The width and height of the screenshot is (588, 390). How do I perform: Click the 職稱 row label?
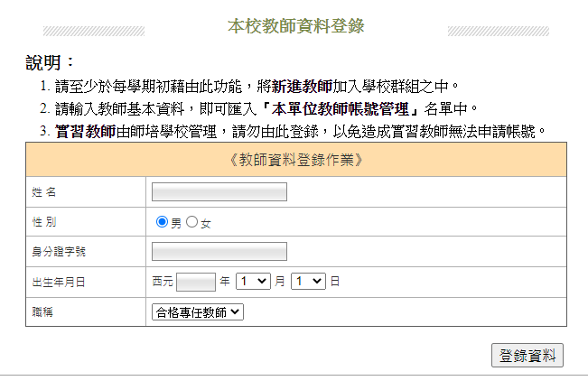[x=42, y=311]
